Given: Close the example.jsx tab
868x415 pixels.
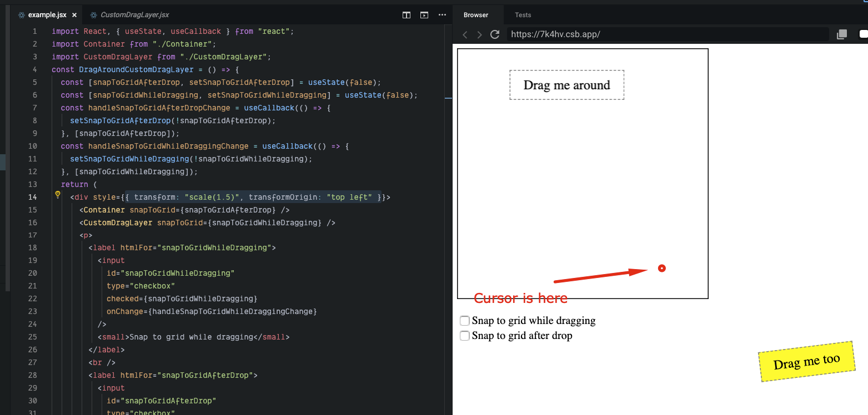Looking at the screenshot, I should pos(74,15).
